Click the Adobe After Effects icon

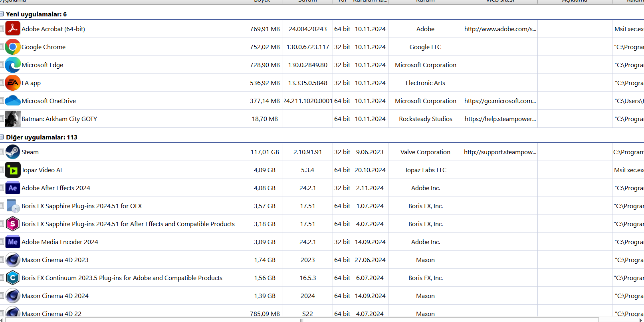(x=13, y=188)
